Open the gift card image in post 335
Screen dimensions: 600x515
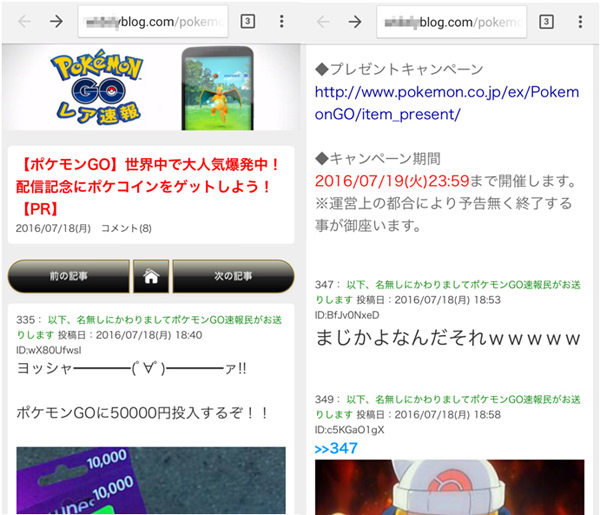(x=150, y=480)
